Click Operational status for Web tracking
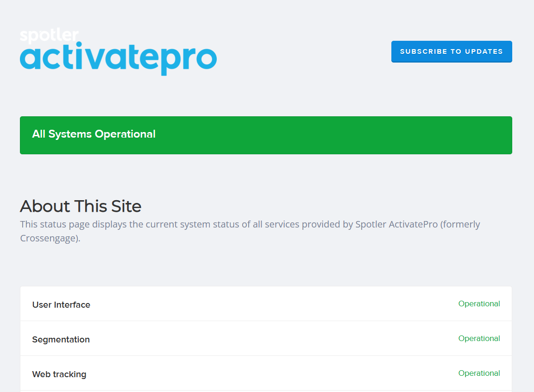Screen dimensions: 534x392 (x=479, y=373)
